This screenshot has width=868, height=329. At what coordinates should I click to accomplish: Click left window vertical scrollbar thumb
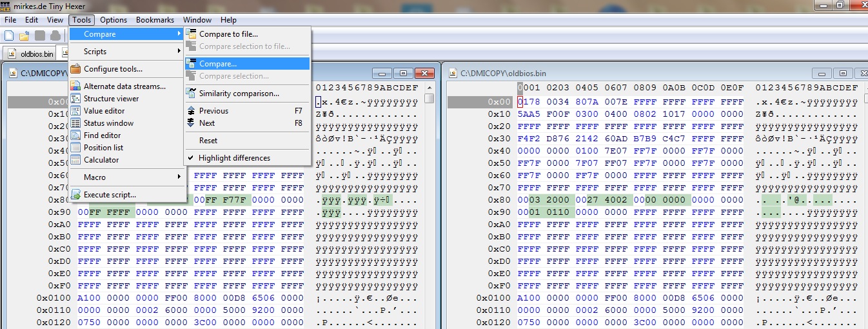click(x=429, y=98)
